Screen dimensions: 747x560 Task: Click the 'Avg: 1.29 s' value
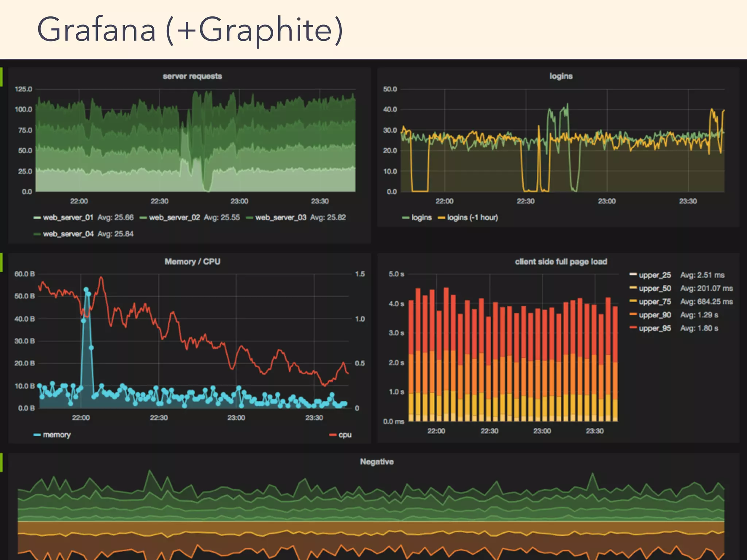coord(699,315)
